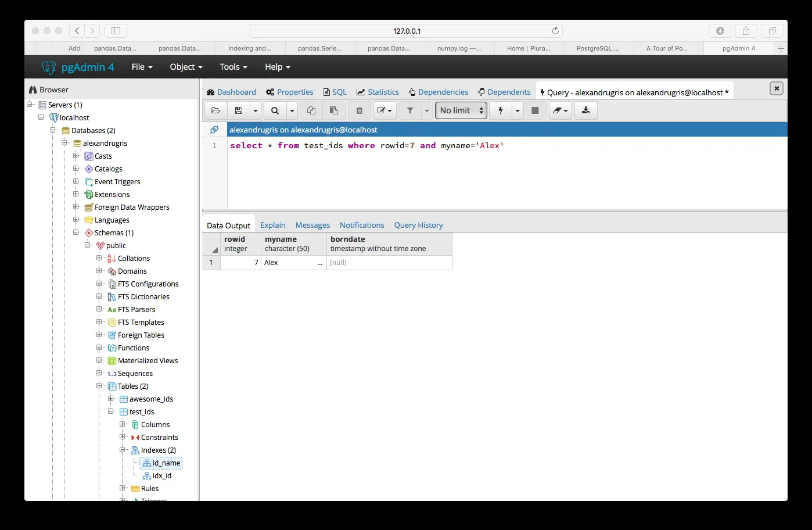Click the Open File folder toolbar icon
The image size is (812, 530).
click(x=215, y=110)
